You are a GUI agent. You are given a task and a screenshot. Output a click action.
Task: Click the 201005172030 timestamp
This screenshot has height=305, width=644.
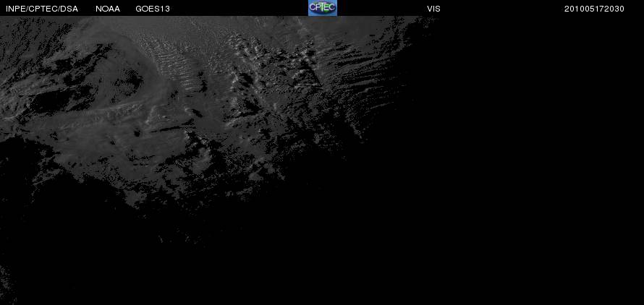tap(594, 9)
